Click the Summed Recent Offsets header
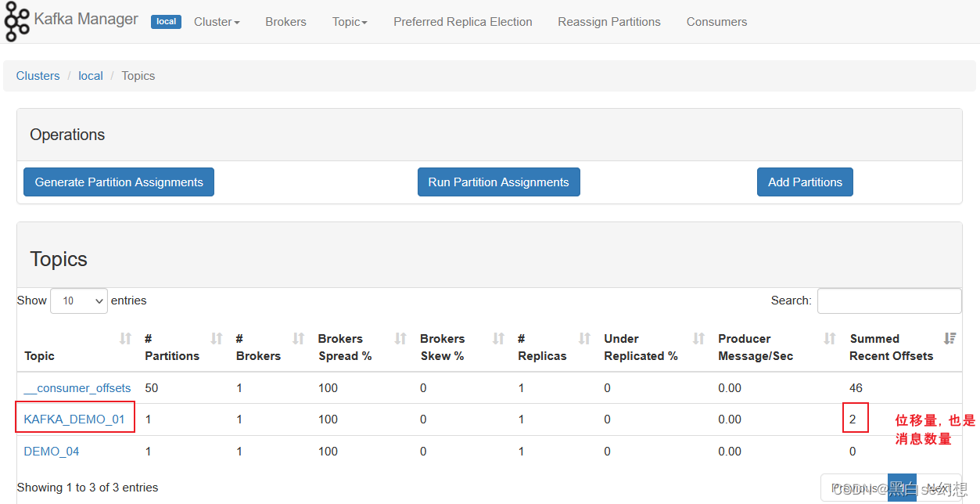The height and width of the screenshot is (504, 980). point(892,347)
